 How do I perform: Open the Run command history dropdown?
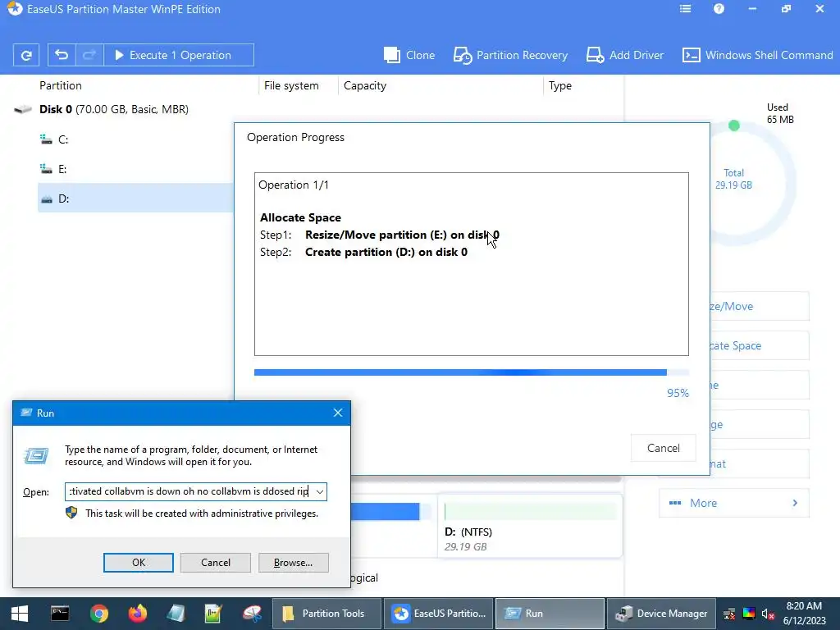coord(320,492)
